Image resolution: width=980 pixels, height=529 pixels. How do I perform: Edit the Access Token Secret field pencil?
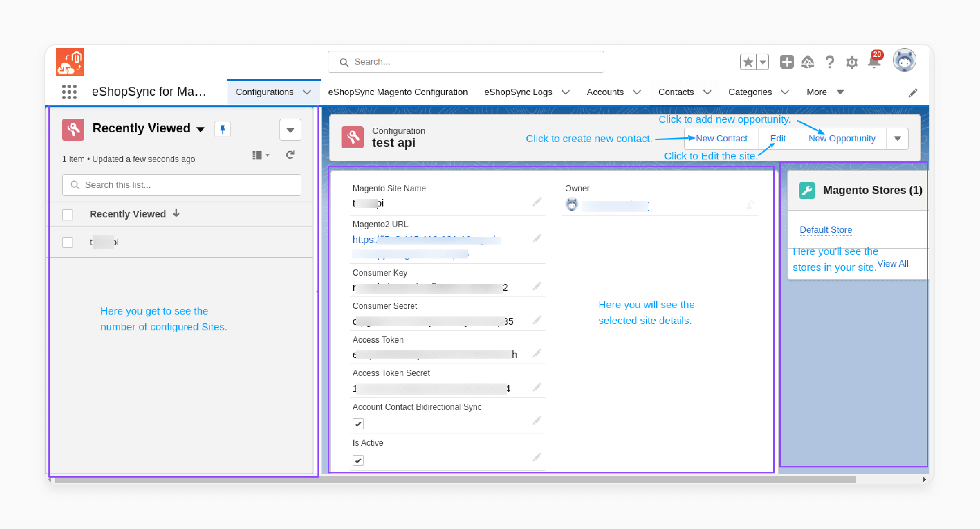pos(537,387)
